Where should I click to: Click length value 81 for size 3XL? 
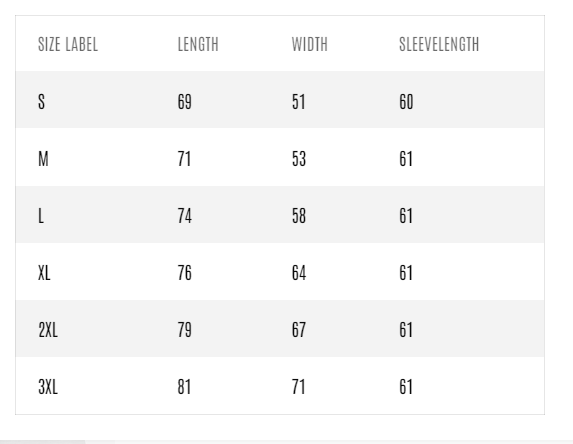[184, 387]
